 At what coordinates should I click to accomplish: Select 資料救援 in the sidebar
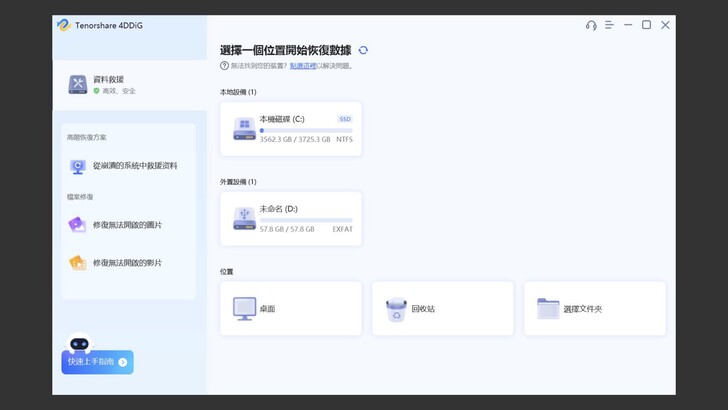(108, 80)
